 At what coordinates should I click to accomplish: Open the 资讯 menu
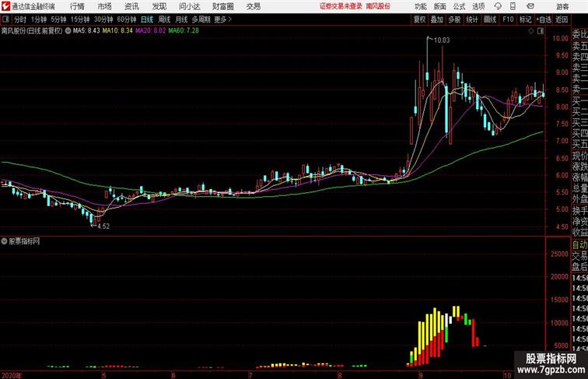131,6
